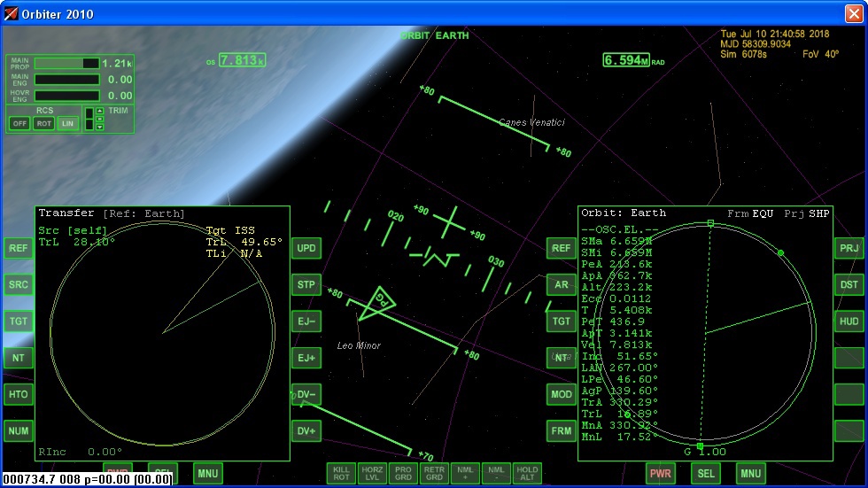Toggle NT on the Transfer MFD
Screen dimensions: 868x488
click(x=19, y=358)
